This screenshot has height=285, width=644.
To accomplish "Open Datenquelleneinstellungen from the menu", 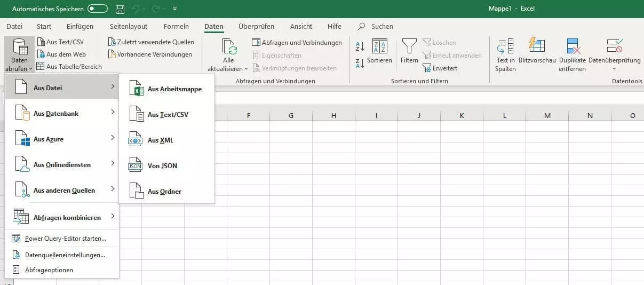I will point(62,255).
